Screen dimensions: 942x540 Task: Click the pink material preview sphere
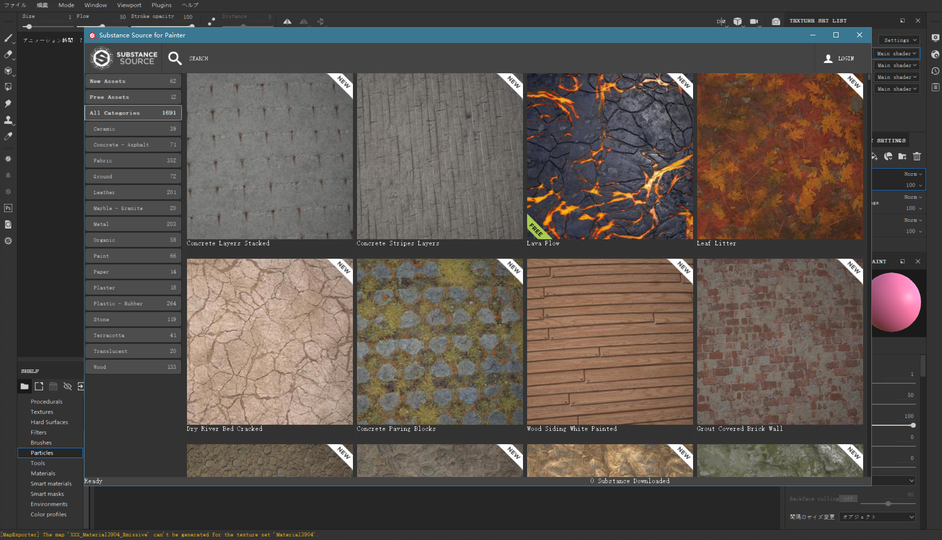[x=896, y=302]
